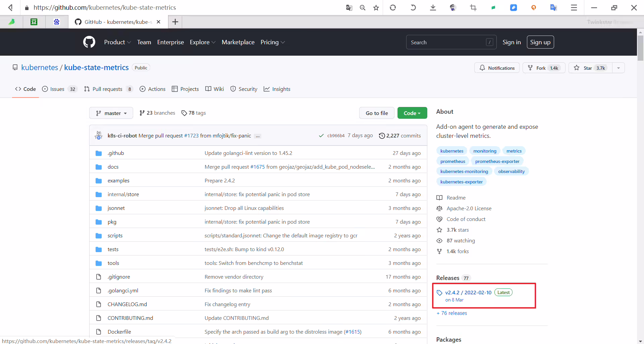This screenshot has width=644, height=344.
Task: Focus the GitHub Search field
Action: (451, 42)
